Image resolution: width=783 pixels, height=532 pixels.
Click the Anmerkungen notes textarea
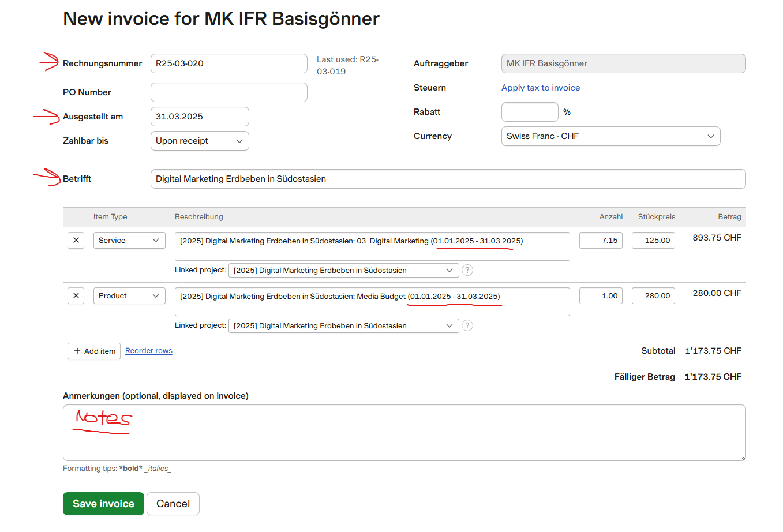coord(404,433)
